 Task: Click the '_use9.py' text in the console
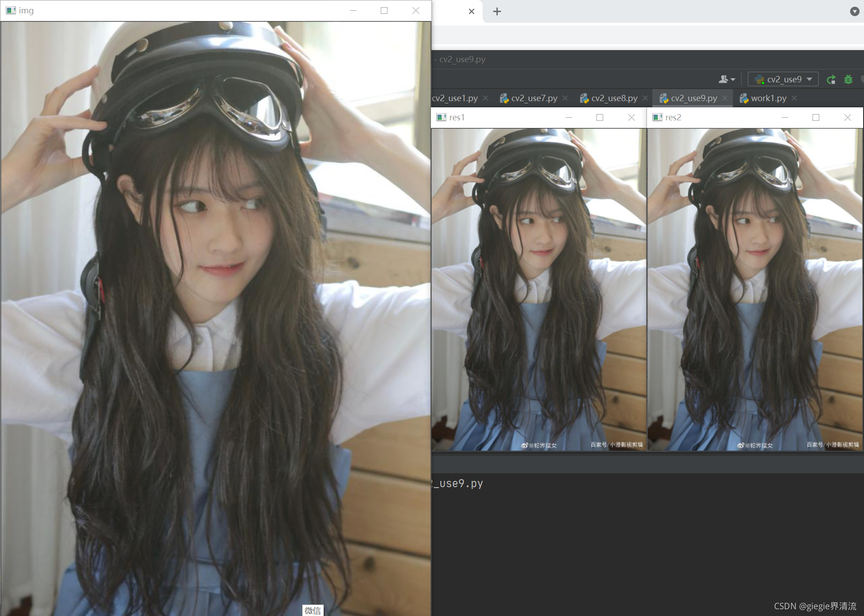point(457,484)
